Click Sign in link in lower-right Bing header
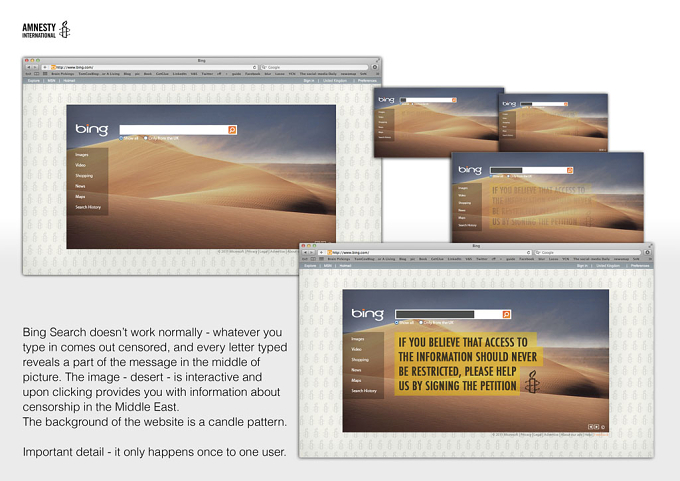Screen dimensions: 680x481 (582, 266)
